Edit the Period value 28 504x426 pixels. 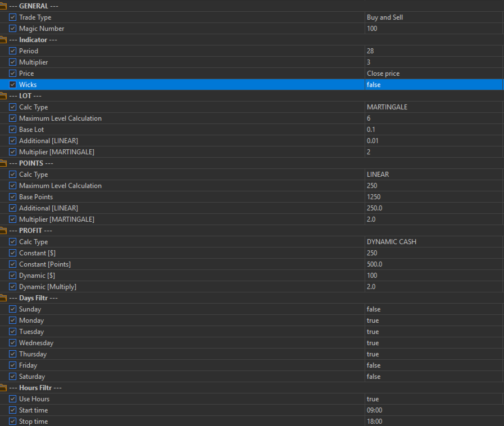tap(434, 51)
